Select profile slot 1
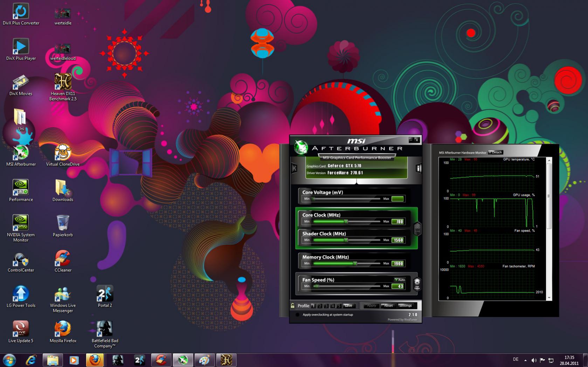Screen dimensions: 588x367 coord(313,306)
